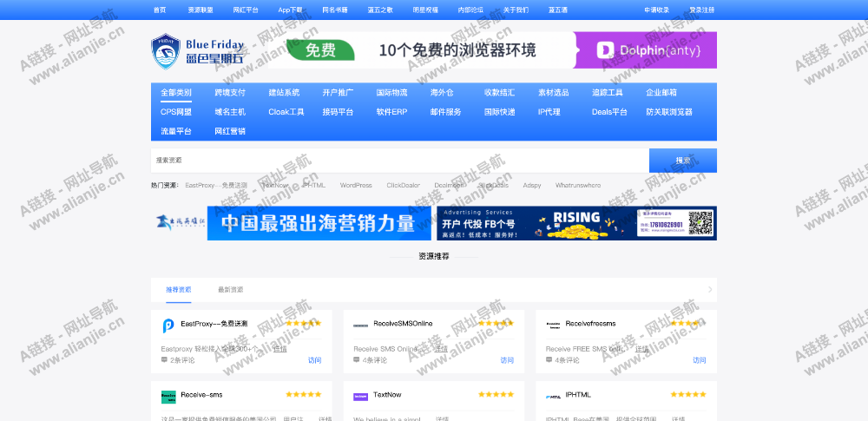
Task: Open 网红平台 in the top navigation
Action: pyautogui.click(x=246, y=10)
